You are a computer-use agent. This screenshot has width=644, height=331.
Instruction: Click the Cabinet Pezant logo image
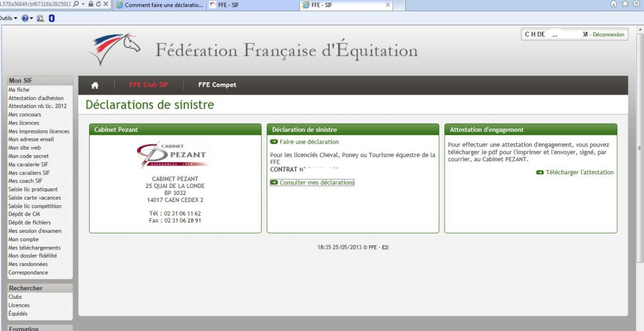pos(174,155)
